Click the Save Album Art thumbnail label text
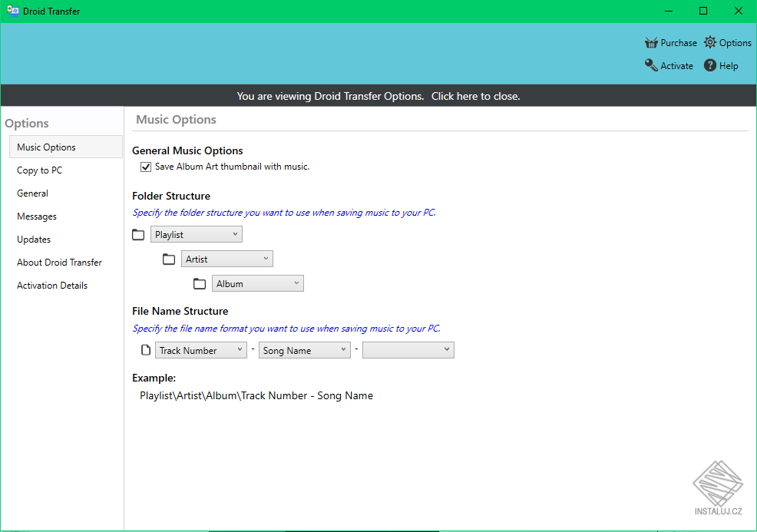757x532 pixels. tap(232, 167)
